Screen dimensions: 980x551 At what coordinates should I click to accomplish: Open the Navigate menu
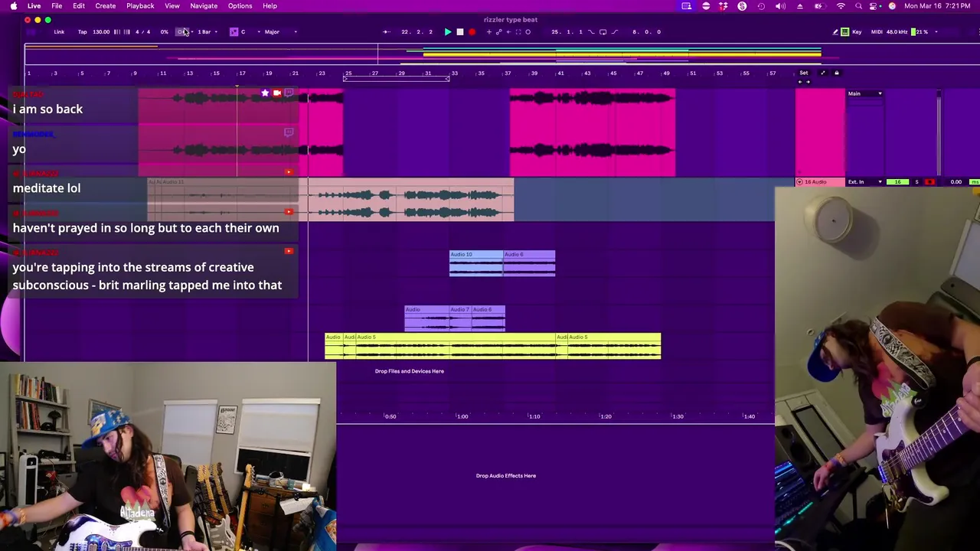coord(204,6)
